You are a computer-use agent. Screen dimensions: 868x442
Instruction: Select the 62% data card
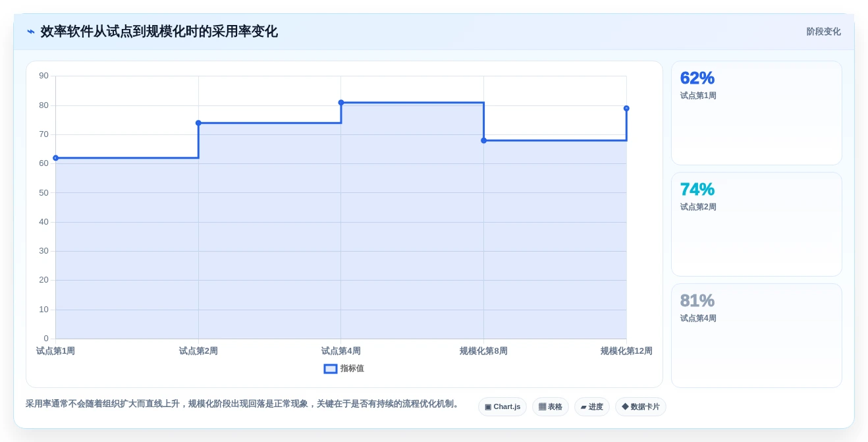pos(757,113)
